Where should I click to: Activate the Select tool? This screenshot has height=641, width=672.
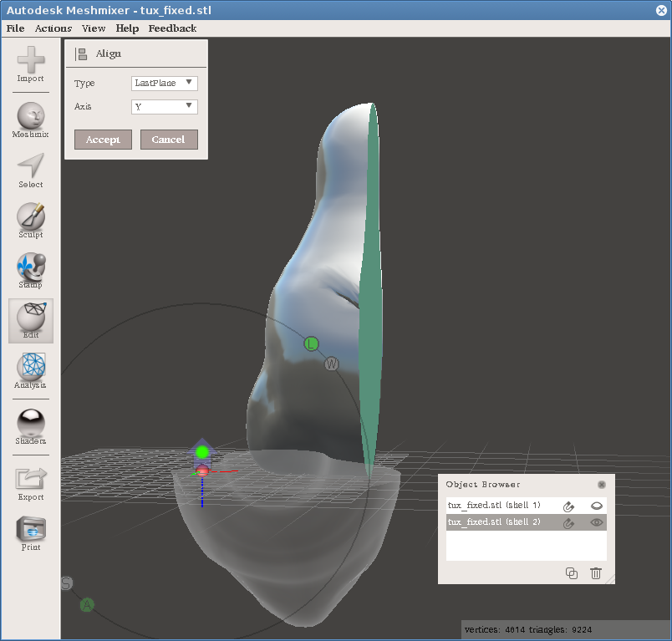(30, 170)
